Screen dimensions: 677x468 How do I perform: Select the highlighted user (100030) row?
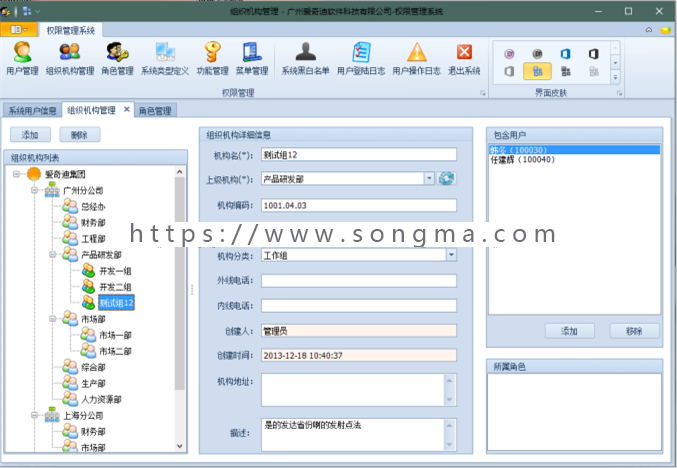pyautogui.click(x=574, y=150)
